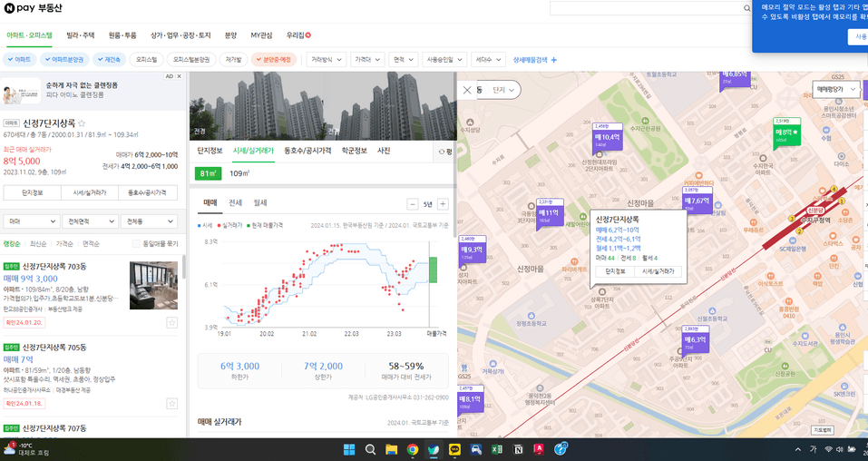The height and width of the screenshot is (461, 868).
Task: Open the 전체면적 dropdown
Action: pos(90,221)
